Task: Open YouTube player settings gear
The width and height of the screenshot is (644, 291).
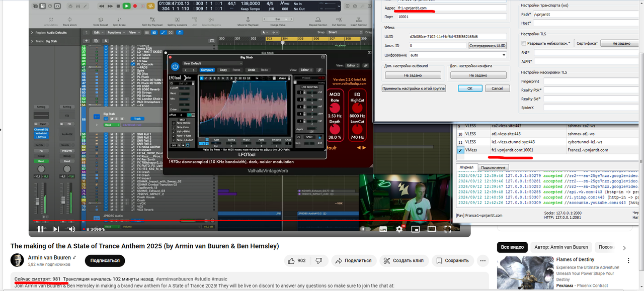Action: 399,229
